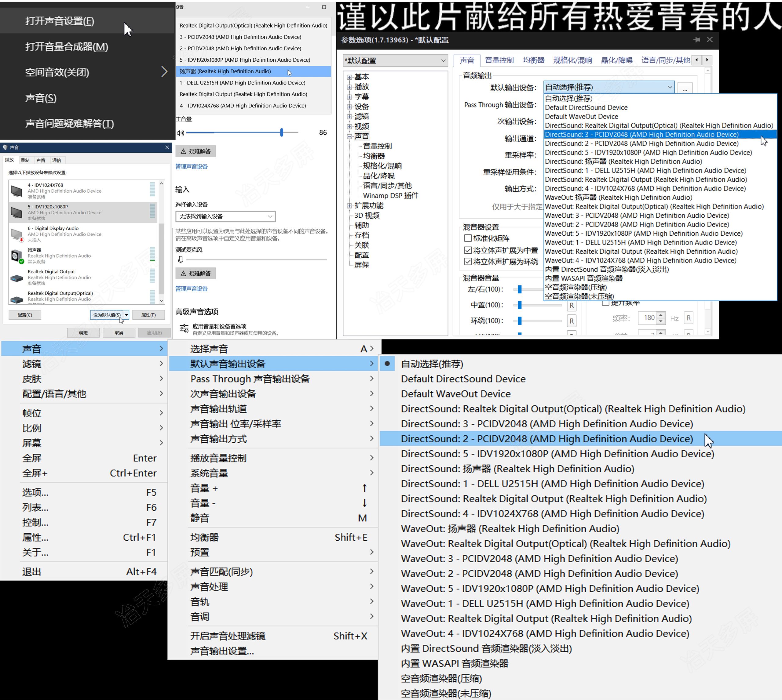Image resolution: width=782 pixels, height=700 pixels.
Task: Expand the 空间音效(关闭) submenu arrow
Action: (164, 72)
